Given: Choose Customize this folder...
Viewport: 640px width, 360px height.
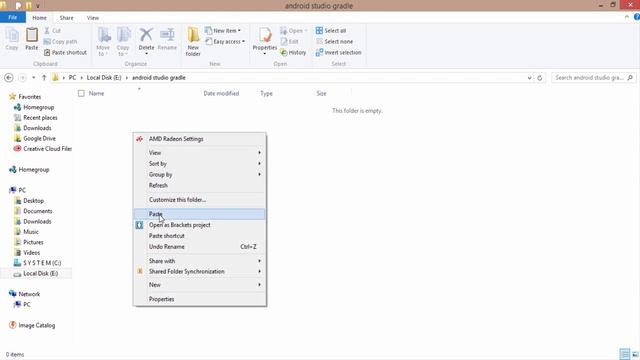Looking at the screenshot, I should click(x=200, y=200).
